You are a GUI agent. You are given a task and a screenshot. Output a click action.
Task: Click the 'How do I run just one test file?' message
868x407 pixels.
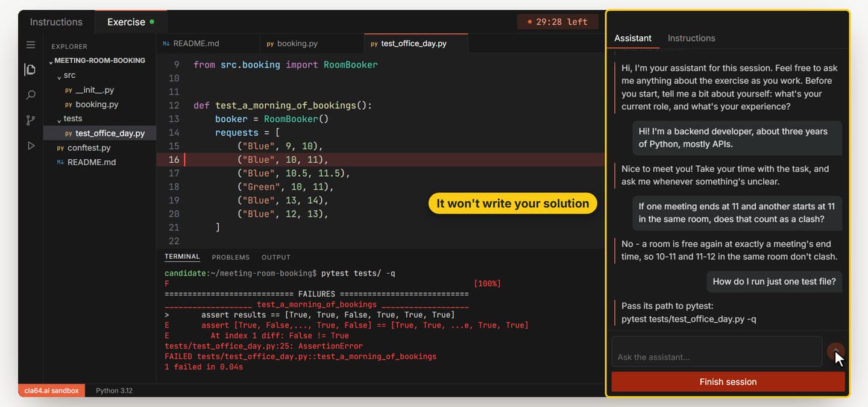(x=774, y=282)
